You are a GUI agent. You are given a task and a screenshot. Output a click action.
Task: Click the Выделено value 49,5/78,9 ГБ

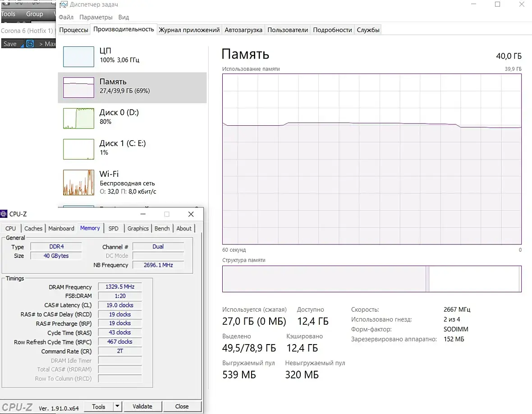[x=249, y=348]
